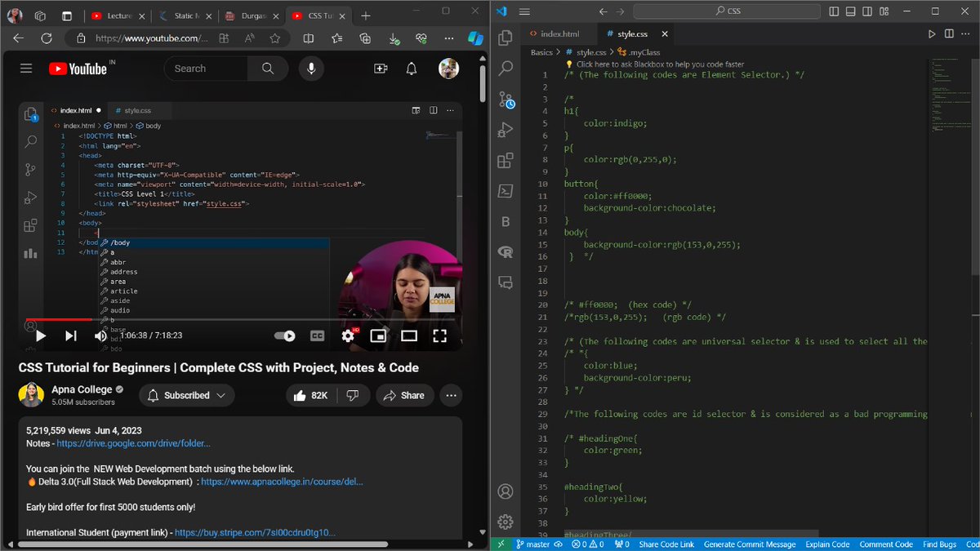This screenshot has height=551, width=980.
Task: Click Generate Commit Message in status bar
Action: 749,544
